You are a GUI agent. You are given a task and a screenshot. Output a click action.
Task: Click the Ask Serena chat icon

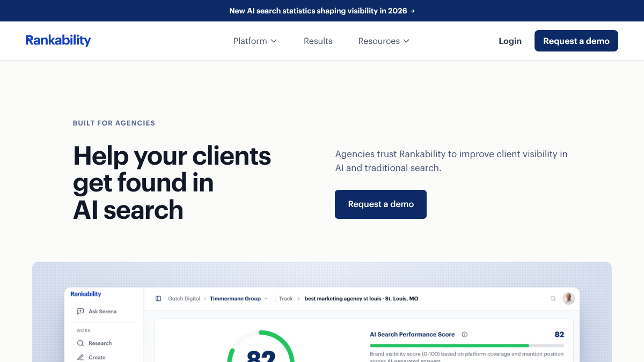tap(80, 311)
